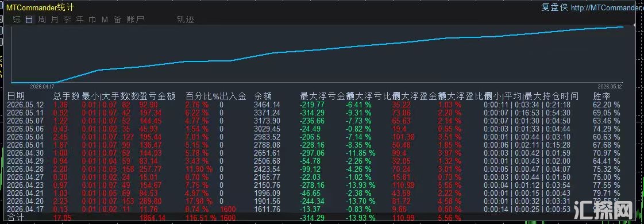The width and height of the screenshot is (644, 224).
Task: Click the 合计 totals row label
Action: [16, 218]
